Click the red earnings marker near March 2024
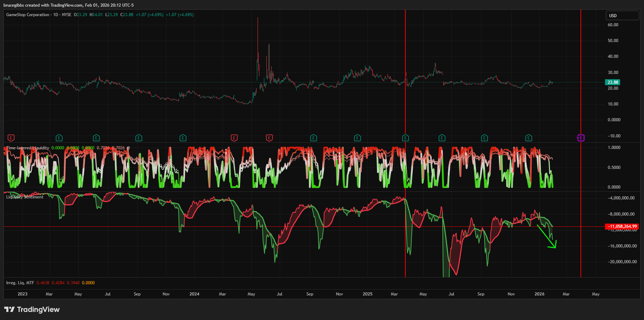The width and height of the screenshot is (644, 320). [234, 138]
